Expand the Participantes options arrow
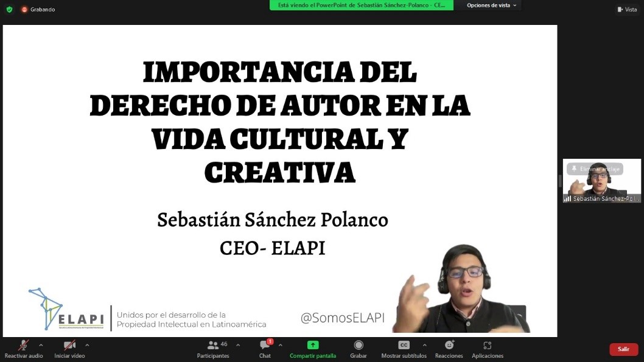Screen dimensions: 644x362 point(238,345)
